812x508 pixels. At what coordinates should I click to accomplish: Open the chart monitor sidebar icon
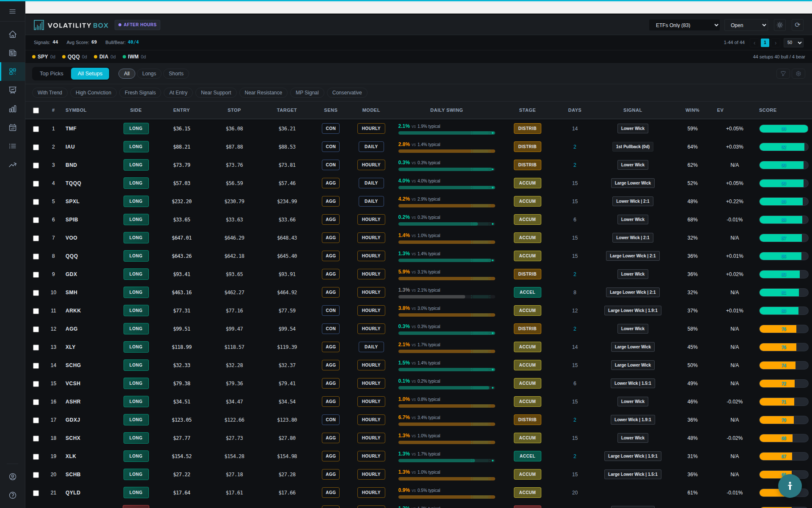tap(13, 90)
